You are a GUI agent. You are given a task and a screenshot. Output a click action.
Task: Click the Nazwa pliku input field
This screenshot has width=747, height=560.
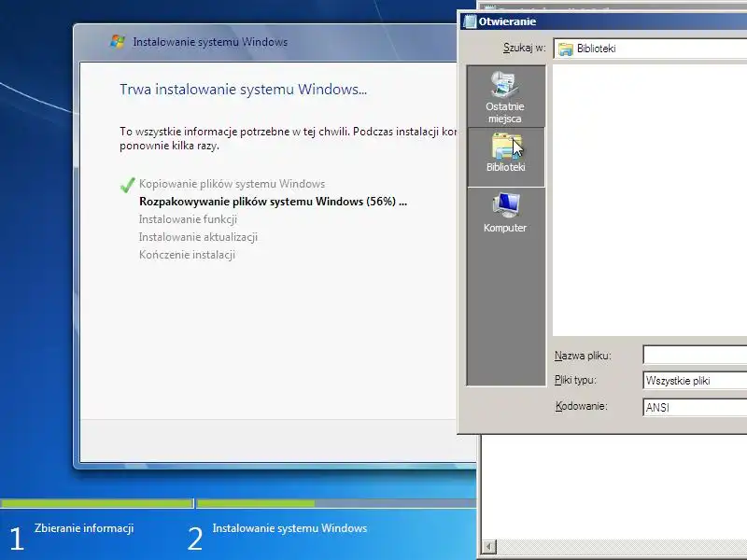[x=695, y=355]
